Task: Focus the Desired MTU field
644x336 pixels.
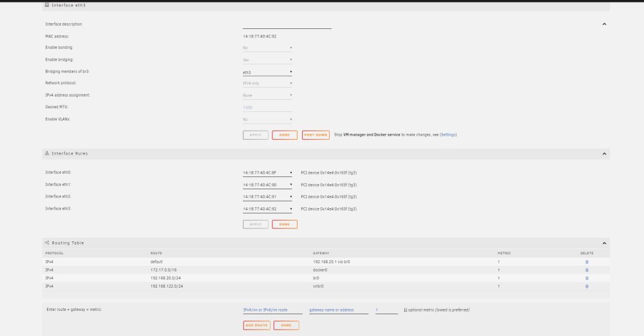Action: point(267,107)
